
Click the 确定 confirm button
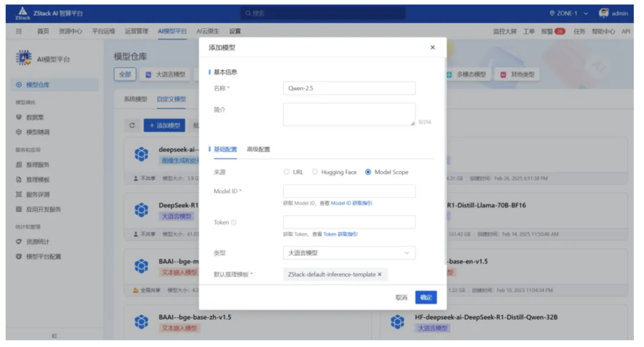click(426, 297)
